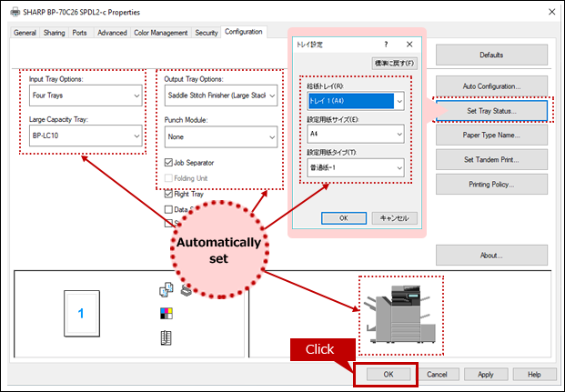Click the printer icon in title bar
565x392 pixels.
(13, 10)
